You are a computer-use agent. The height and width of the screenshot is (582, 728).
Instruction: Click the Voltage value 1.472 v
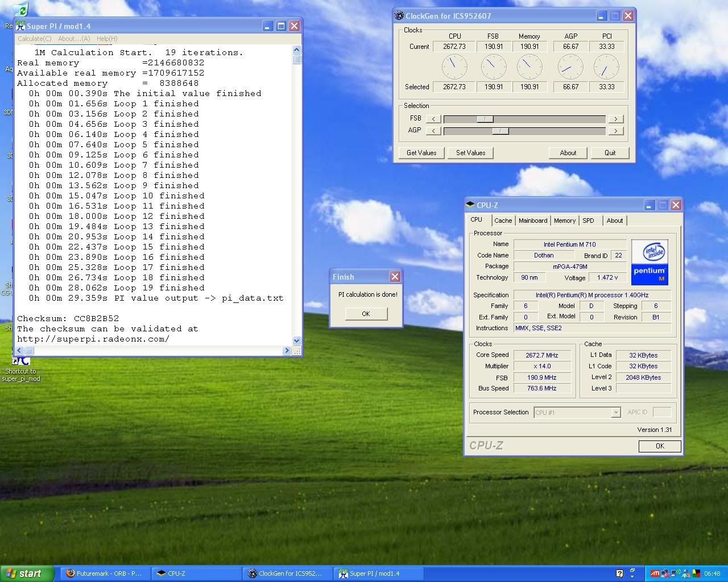(607, 277)
